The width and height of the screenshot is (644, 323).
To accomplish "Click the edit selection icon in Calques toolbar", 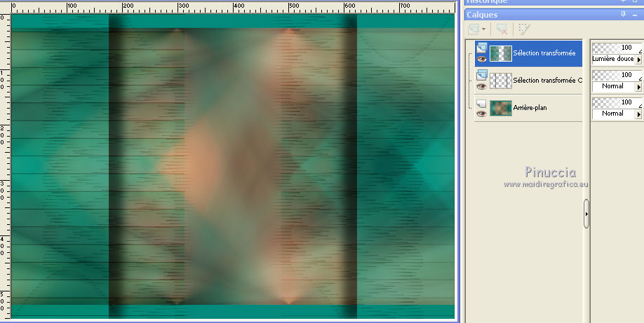I will click(524, 29).
